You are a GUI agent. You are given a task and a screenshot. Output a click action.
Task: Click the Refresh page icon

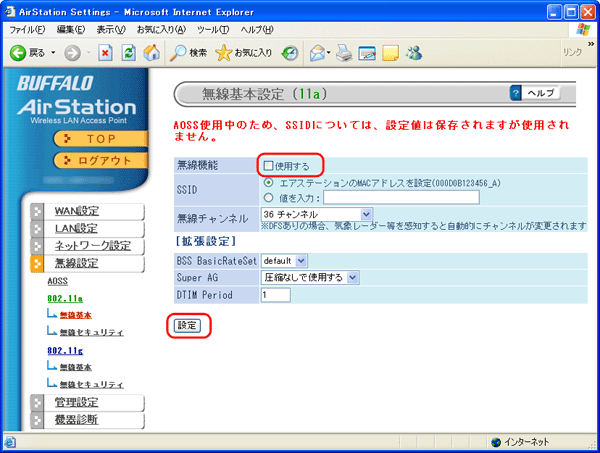[129, 53]
